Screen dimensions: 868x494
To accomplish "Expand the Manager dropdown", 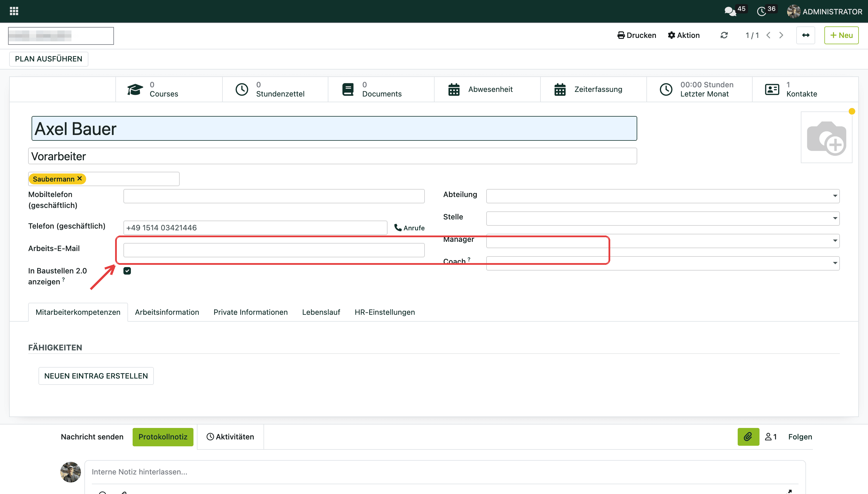I will tap(835, 241).
